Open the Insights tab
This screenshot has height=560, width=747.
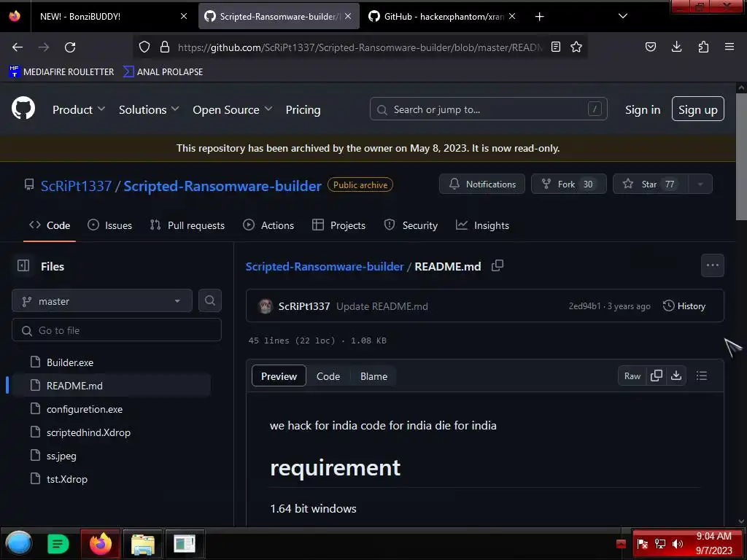point(482,225)
